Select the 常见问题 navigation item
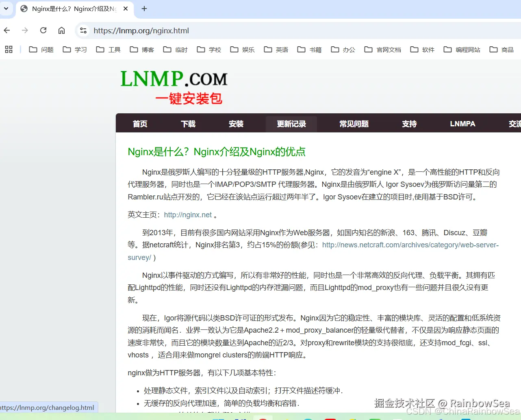This screenshot has width=521, height=420. click(354, 123)
